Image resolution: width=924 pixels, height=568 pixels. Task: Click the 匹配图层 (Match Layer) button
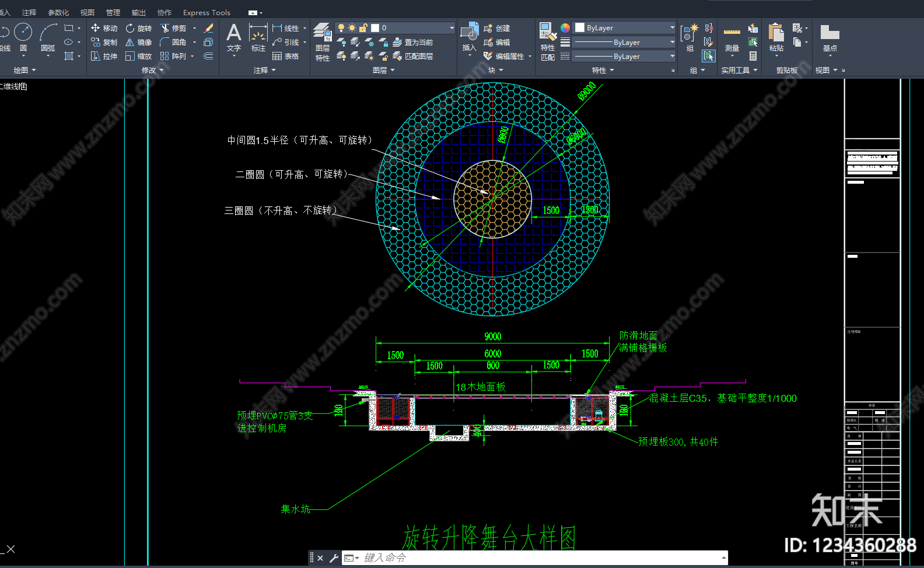tap(412, 56)
